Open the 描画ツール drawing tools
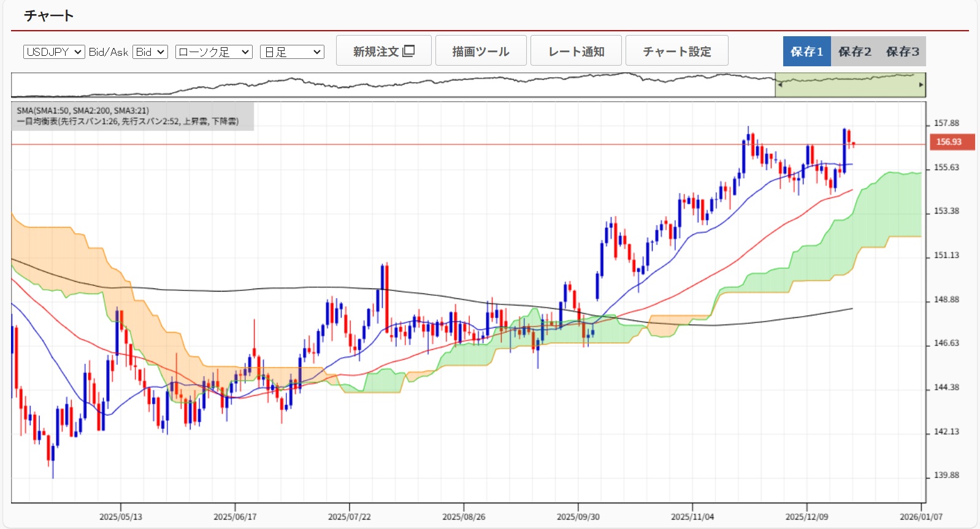 pos(481,51)
